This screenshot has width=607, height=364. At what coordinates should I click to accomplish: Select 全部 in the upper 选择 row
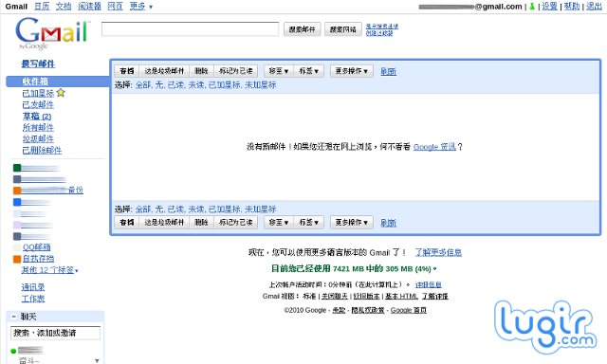pyautogui.click(x=143, y=84)
